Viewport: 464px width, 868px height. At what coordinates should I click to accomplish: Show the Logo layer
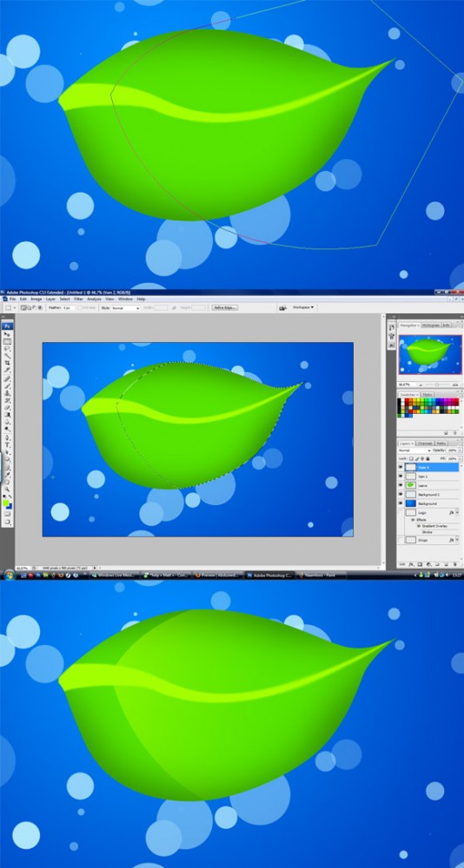[401, 513]
